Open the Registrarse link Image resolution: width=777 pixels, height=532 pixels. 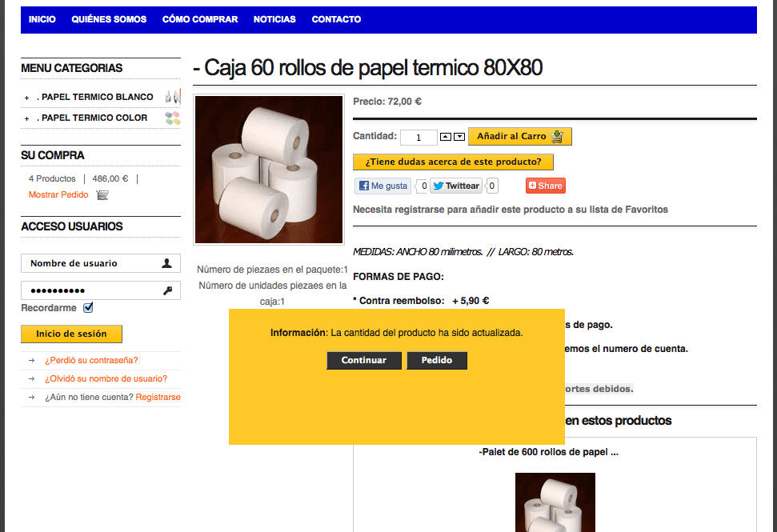(158, 398)
